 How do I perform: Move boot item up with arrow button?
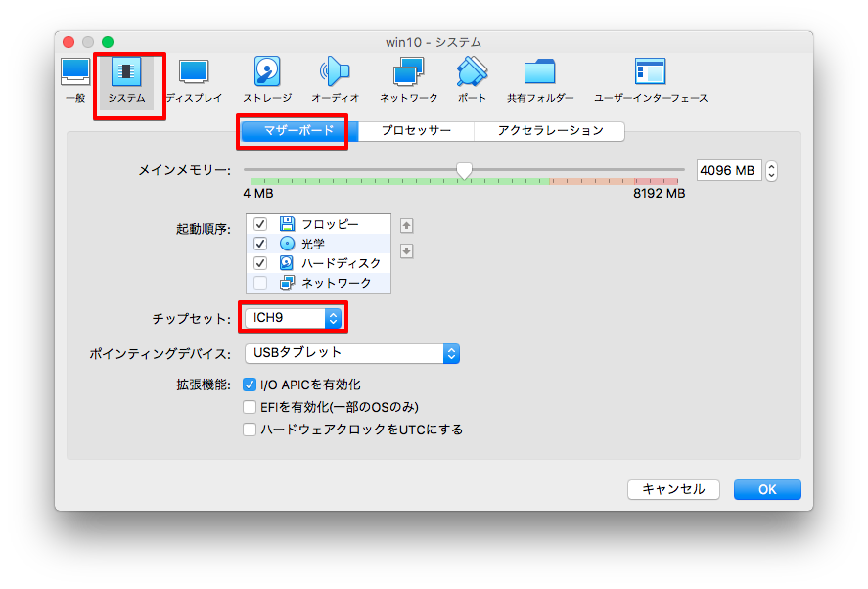coord(407,225)
